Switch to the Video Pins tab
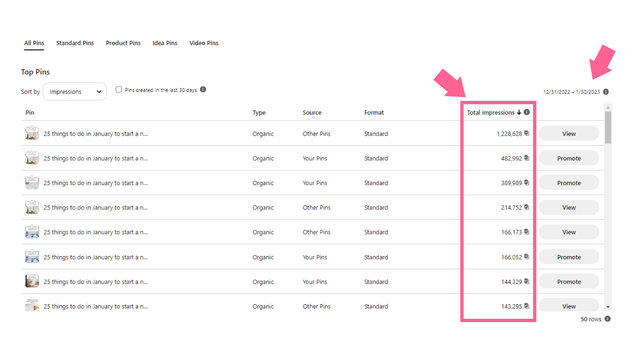The image size is (644, 362). pyautogui.click(x=204, y=43)
